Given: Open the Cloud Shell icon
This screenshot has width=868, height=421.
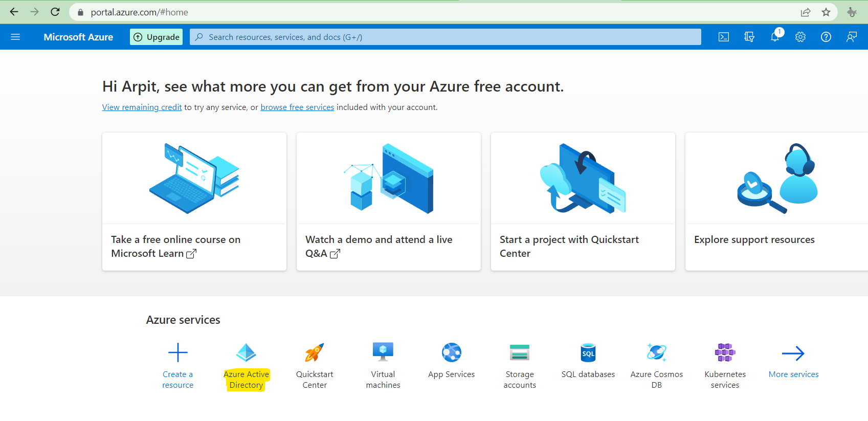Looking at the screenshot, I should [x=723, y=37].
